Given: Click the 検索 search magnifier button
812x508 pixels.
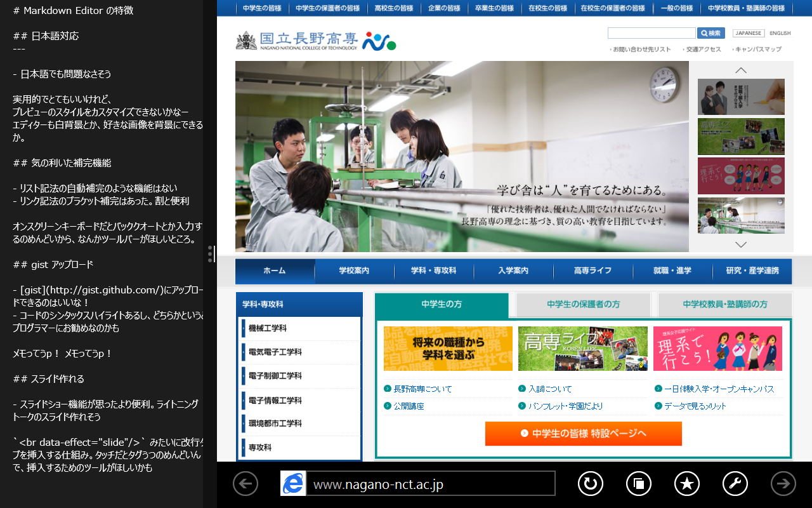Looking at the screenshot, I should click(x=710, y=32).
